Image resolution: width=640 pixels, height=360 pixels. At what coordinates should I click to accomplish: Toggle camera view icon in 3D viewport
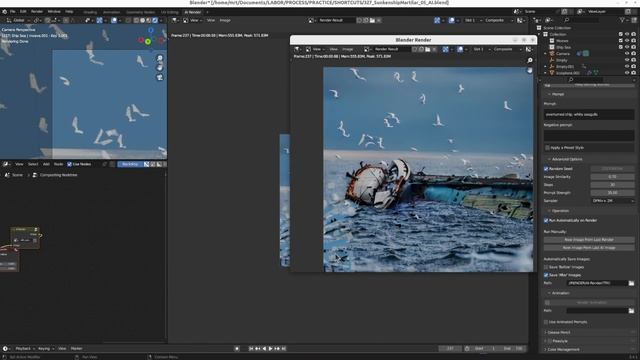coord(160,77)
